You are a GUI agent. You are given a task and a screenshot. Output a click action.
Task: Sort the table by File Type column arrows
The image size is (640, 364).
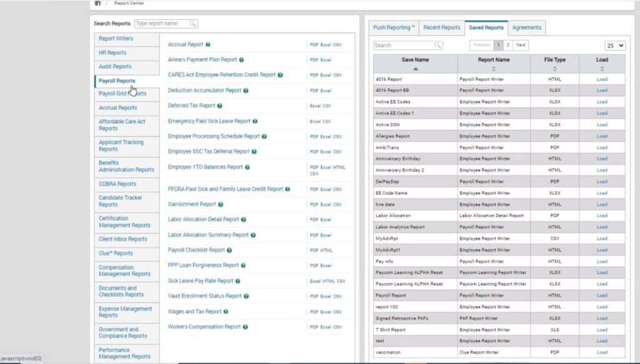[554, 69]
